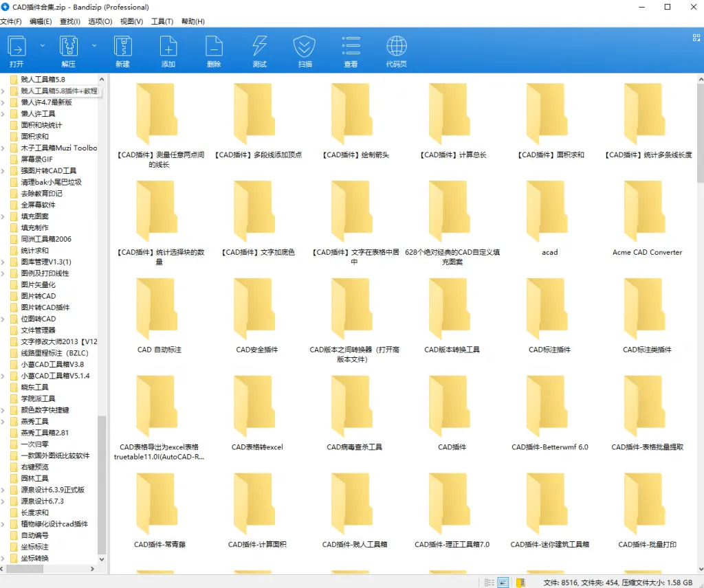
Task: Click the tree panel scroll-up arrow
Action: point(102,80)
